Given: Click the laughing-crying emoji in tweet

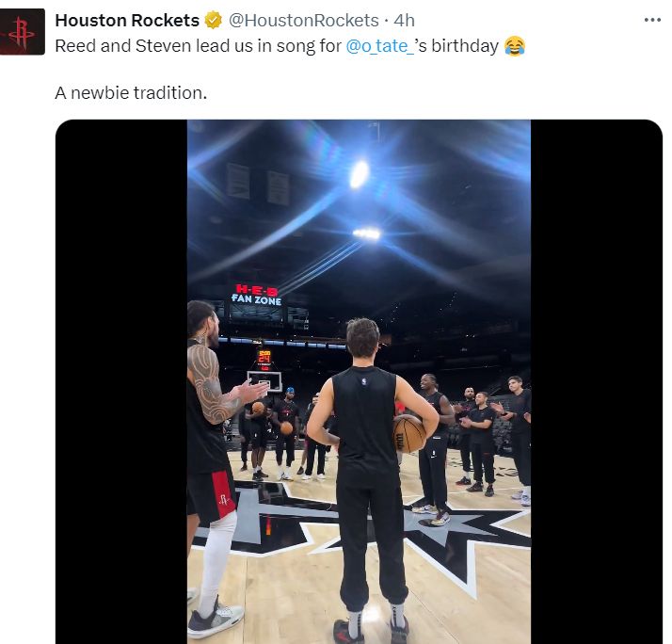Looking at the screenshot, I should [x=514, y=45].
